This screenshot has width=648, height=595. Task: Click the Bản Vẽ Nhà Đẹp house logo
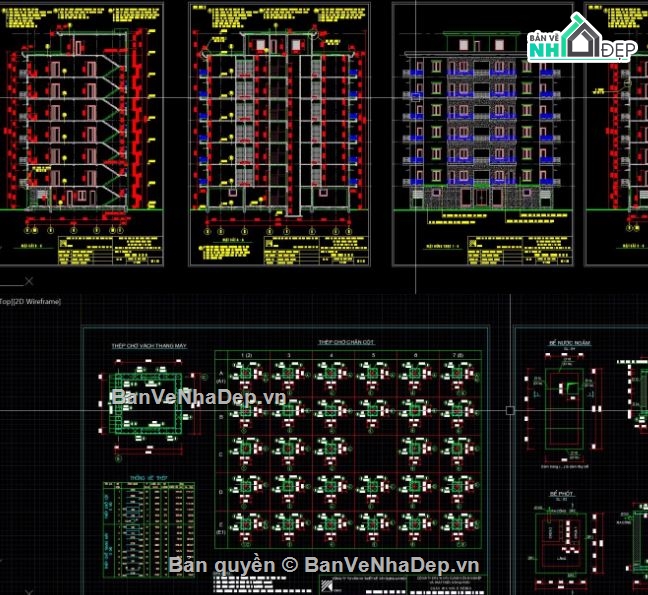[x=581, y=40]
